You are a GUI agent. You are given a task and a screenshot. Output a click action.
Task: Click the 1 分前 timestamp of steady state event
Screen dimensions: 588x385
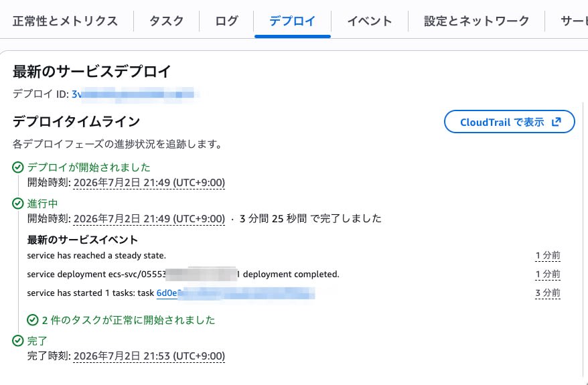[548, 256]
